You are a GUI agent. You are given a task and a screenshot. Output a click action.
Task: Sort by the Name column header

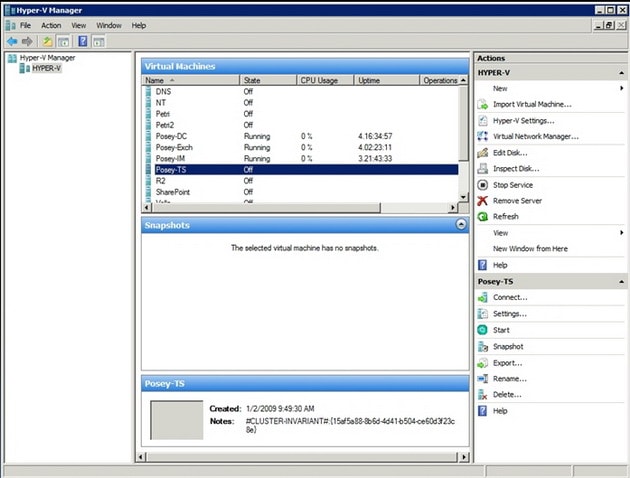190,80
